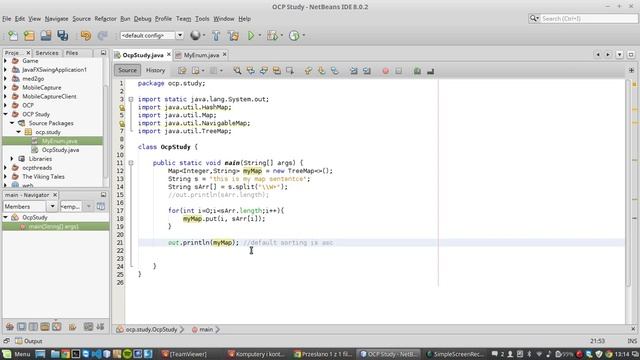Open the terminal icon in taskbar
The height and width of the screenshot is (360, 640).
(x=76, y=354)
